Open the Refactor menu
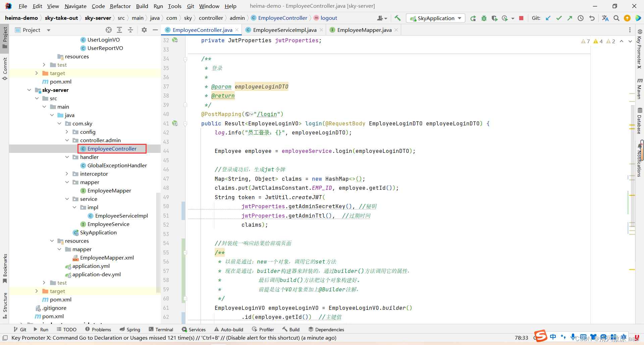 (120, 6)
